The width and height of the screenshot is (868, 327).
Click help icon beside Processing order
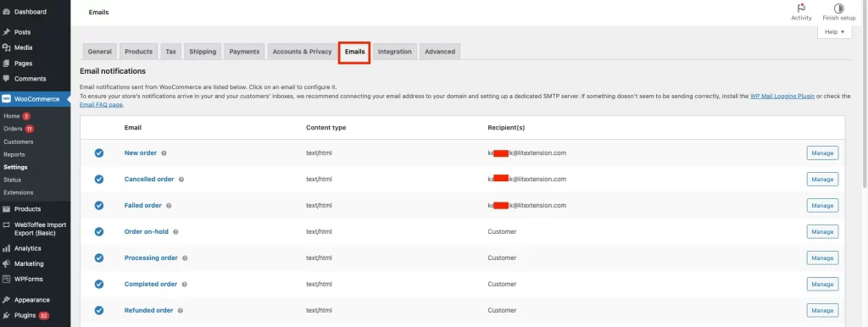(x=185, y=258)
